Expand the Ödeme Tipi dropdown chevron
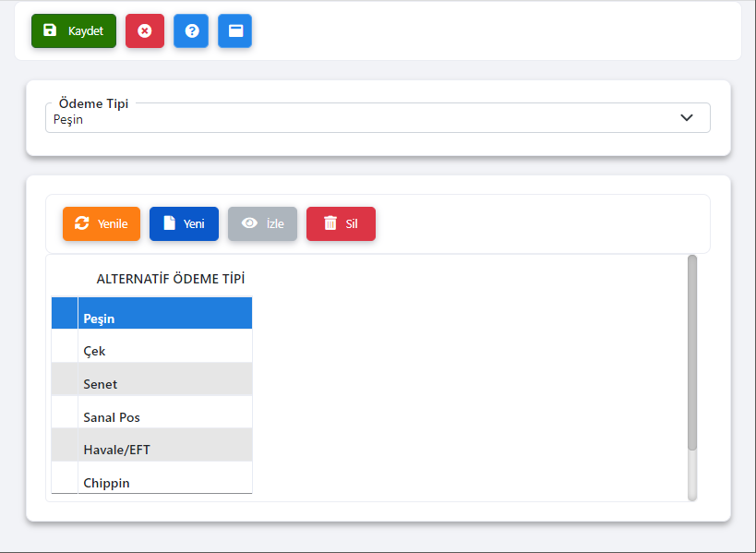 686,117
